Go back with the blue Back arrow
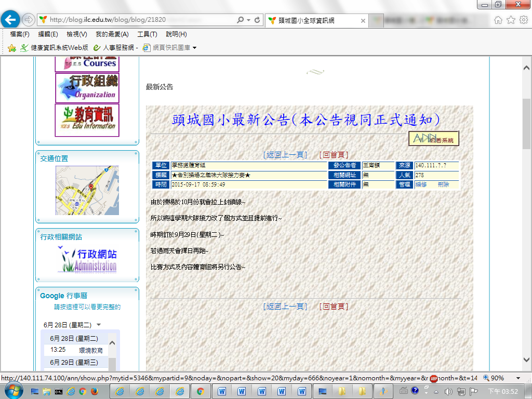 10,20
